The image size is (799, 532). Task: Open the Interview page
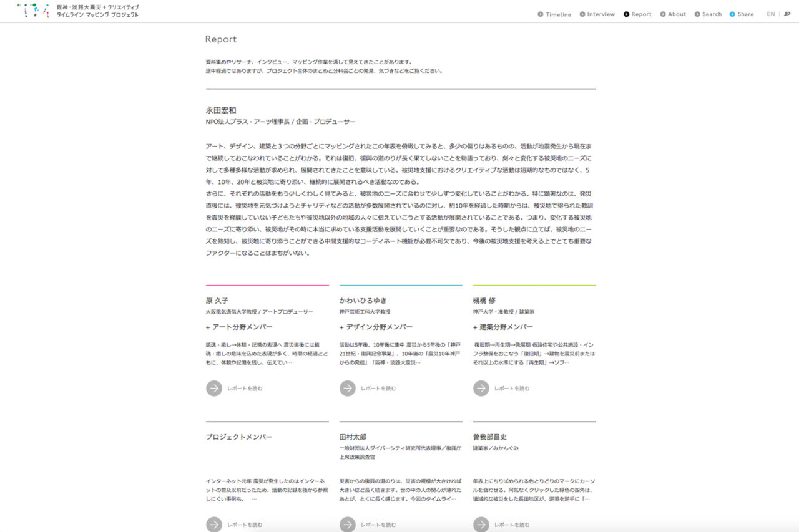click(600, 14)
